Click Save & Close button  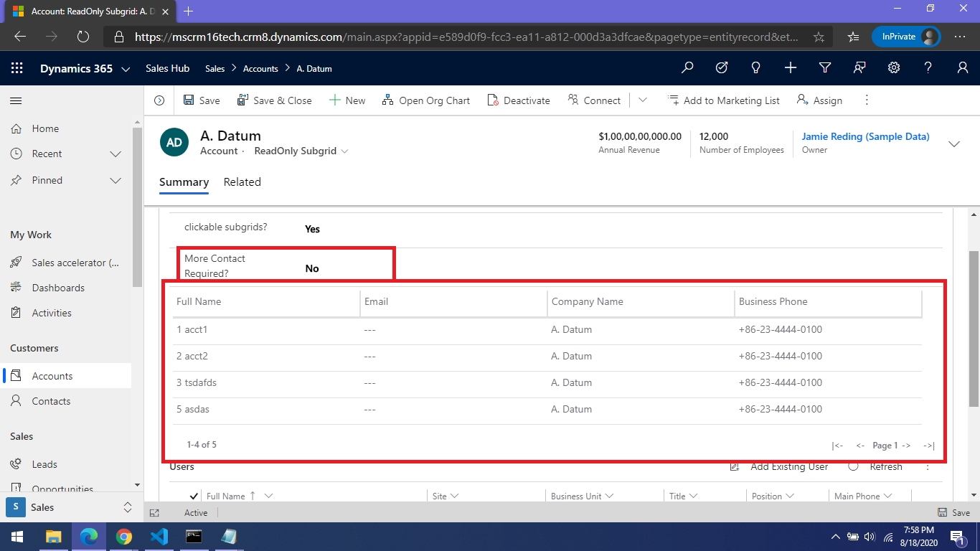pyautogui.click(x=275, y=100)
